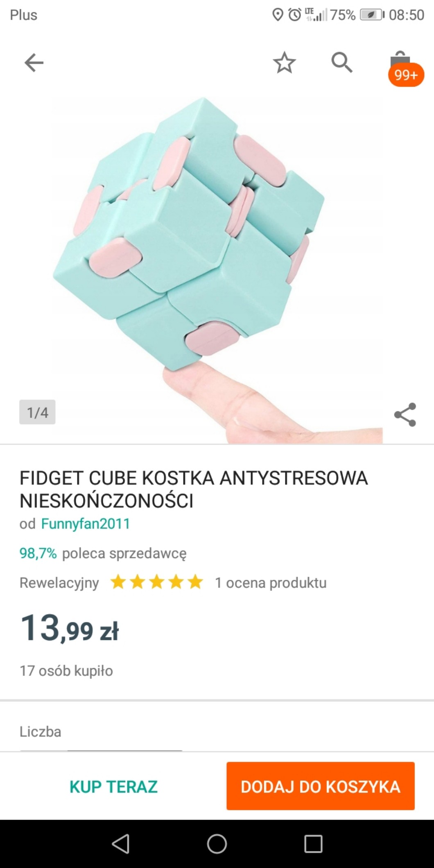Tap the 1/4 image counter

(x=37, y=412)
